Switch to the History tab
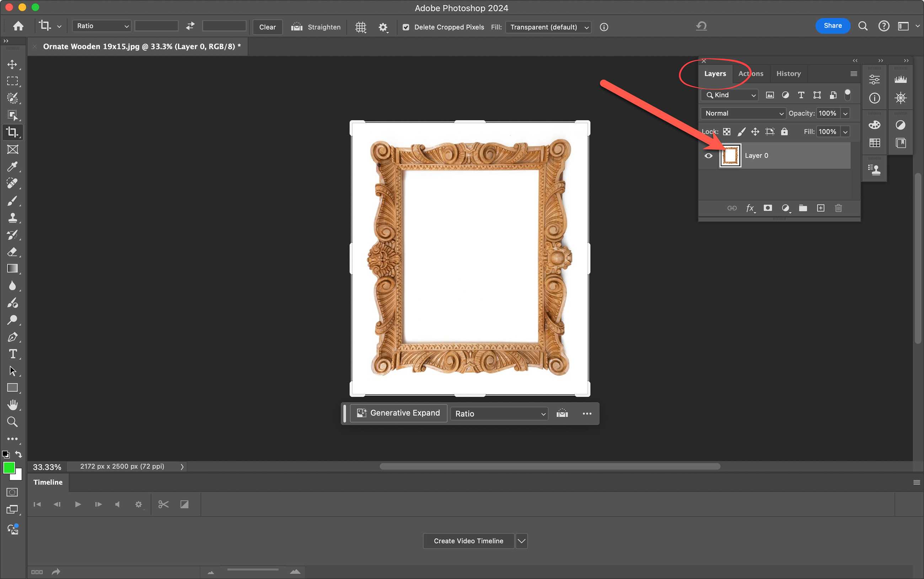 788,74
